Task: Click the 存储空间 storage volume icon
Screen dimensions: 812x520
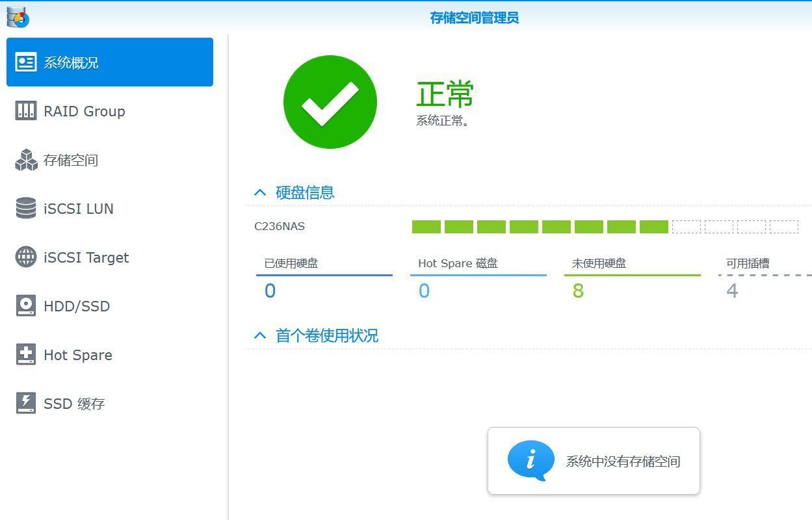Action: pos(25,159)
